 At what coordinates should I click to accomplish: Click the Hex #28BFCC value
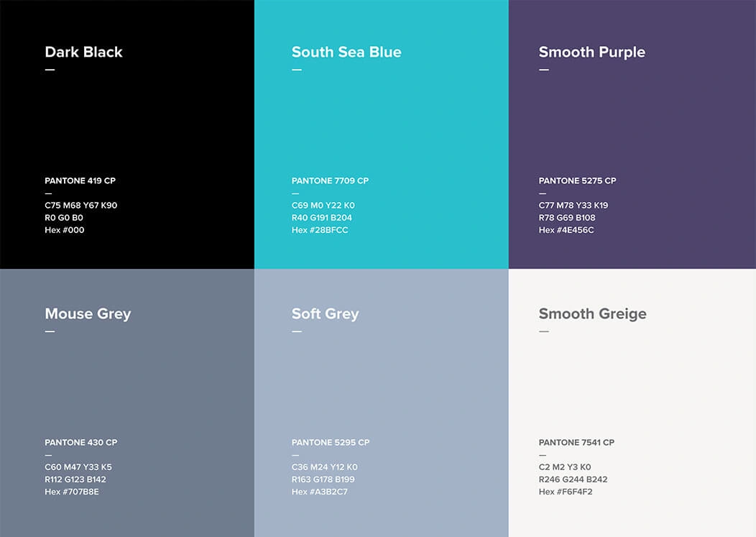click(320, 230)
